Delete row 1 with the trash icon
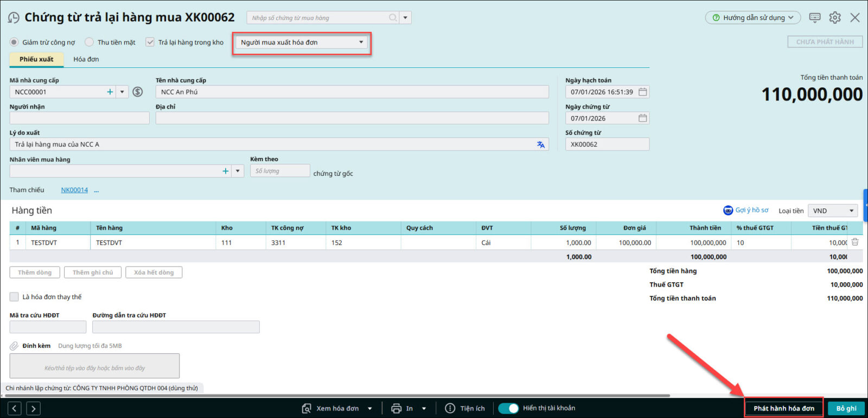The height and width of the screenshot is (418, 868). 855,242
